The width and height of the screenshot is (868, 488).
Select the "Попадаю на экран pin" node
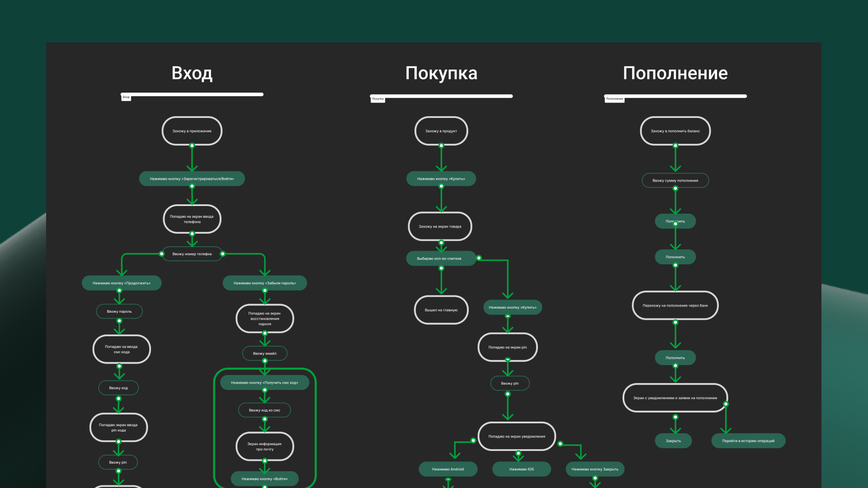(508, 347)
